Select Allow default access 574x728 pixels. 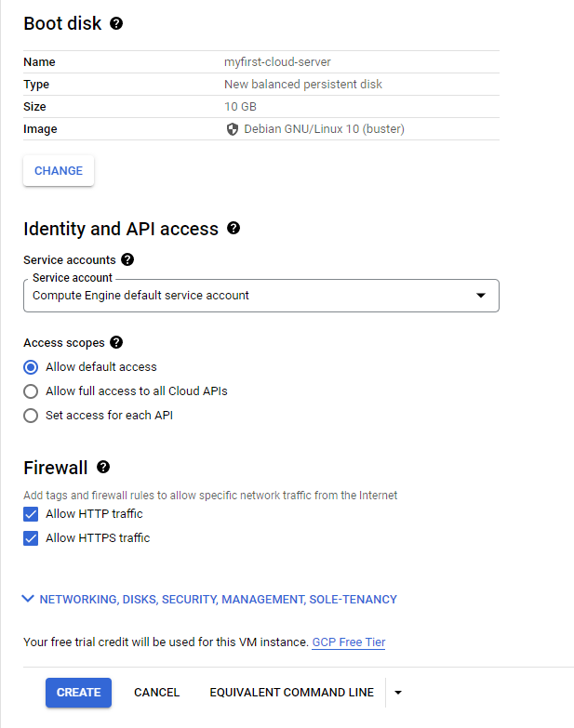click(x=31, y=367)
